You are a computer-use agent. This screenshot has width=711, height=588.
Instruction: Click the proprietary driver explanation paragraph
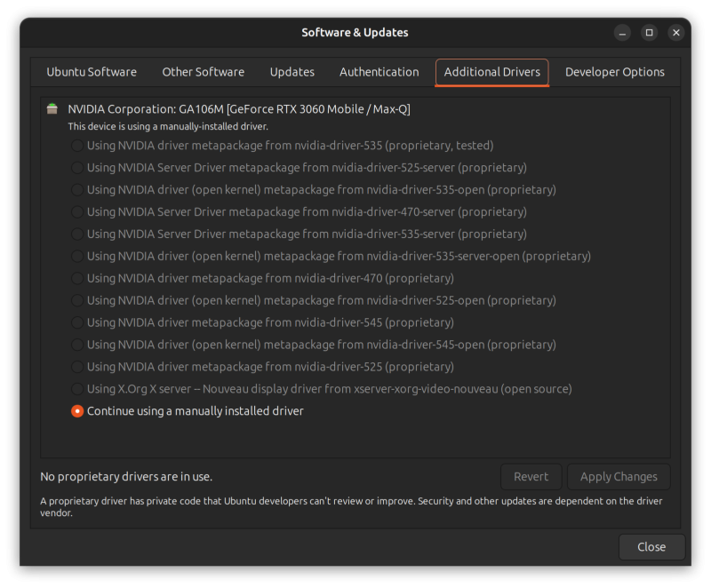click(351, 507)
